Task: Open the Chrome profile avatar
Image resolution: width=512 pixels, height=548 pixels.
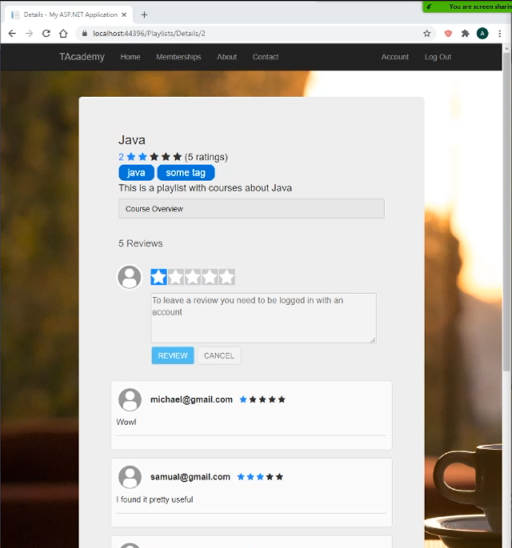Action: point(482,34)
